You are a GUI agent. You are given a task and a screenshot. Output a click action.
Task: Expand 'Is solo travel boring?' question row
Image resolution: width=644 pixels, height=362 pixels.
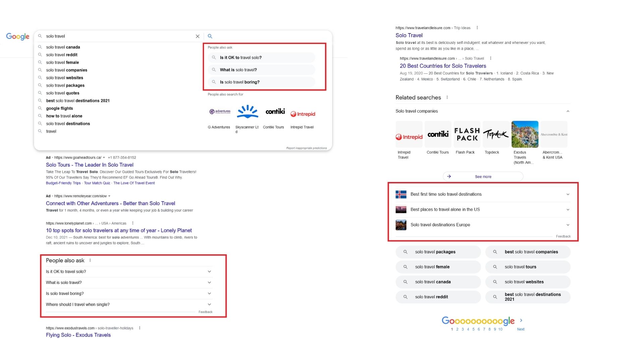tap(129, 294)
